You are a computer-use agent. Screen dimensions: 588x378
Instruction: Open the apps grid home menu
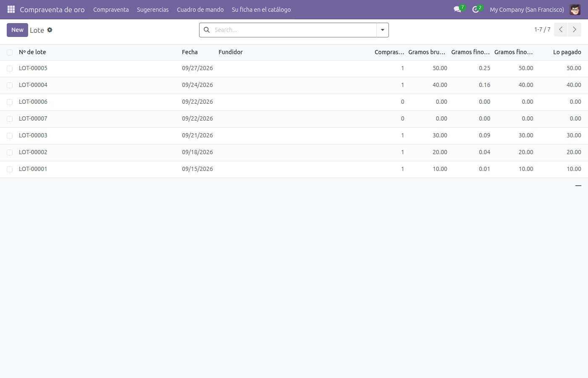[11, 9]
